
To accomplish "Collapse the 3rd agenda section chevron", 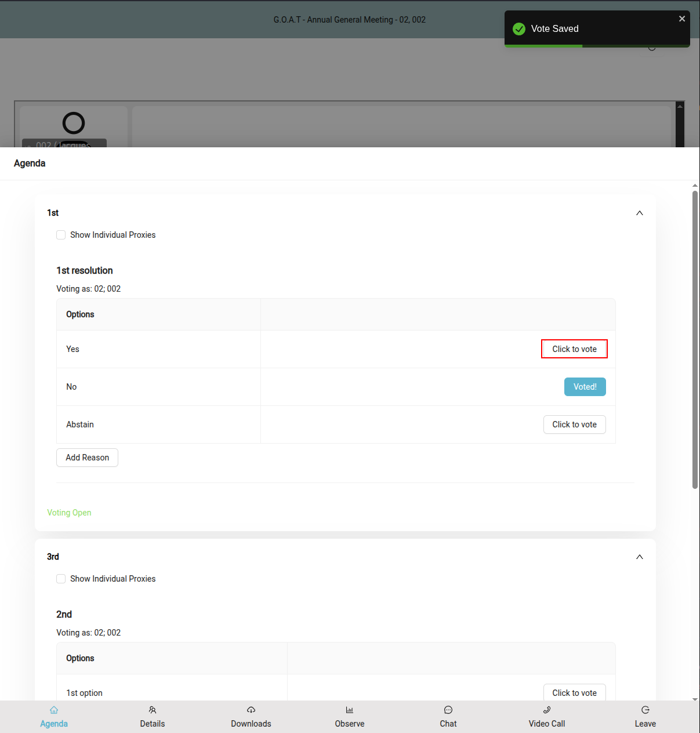I will click(x=640, y=557).
